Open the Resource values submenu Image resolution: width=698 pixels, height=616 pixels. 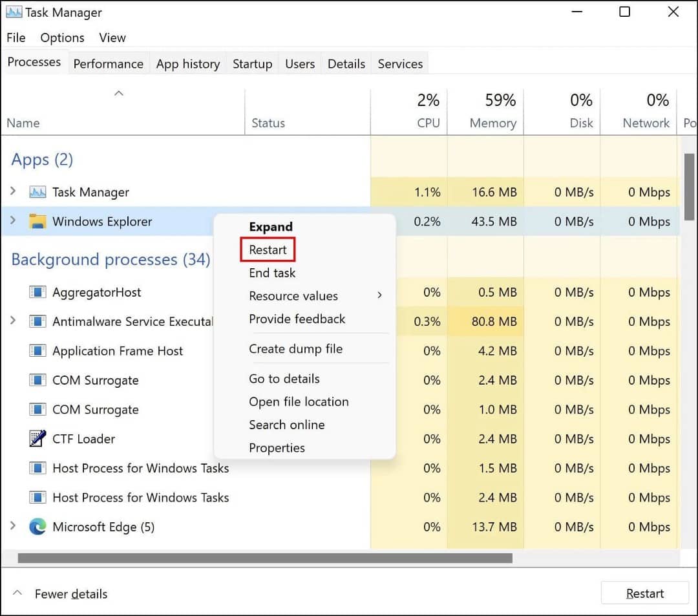[293, 296]
